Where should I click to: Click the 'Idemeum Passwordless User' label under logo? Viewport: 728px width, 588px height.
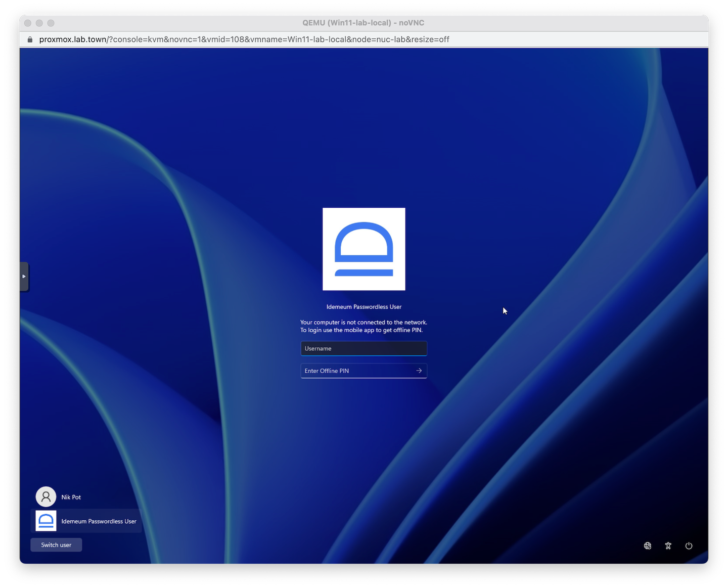coord(364,307)
